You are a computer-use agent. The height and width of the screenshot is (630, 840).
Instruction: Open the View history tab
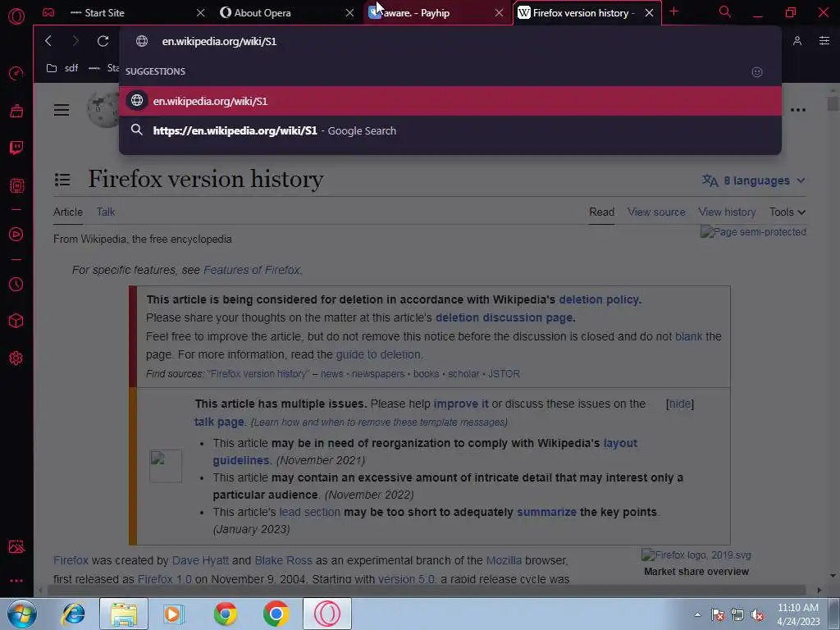[x=727, y=212]
